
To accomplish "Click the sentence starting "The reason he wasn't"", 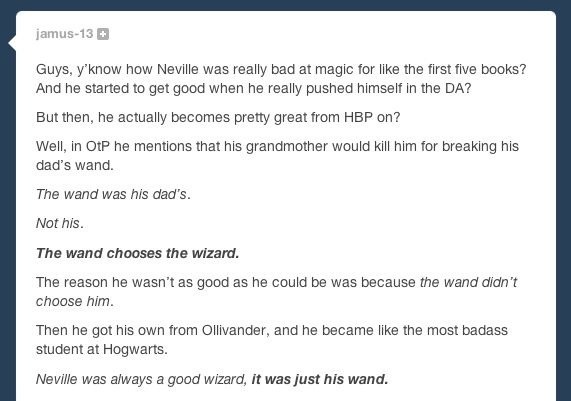I will (x=276, y=292).
